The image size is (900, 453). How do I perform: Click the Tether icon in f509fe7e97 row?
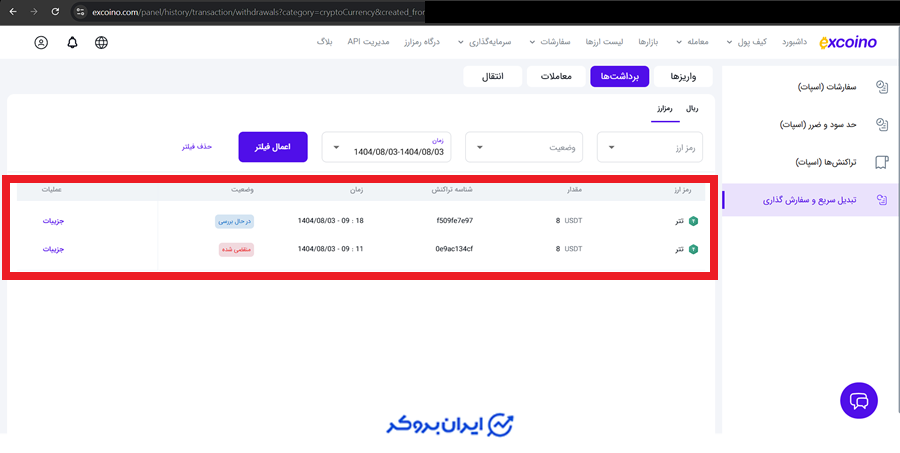click(693, 220)
